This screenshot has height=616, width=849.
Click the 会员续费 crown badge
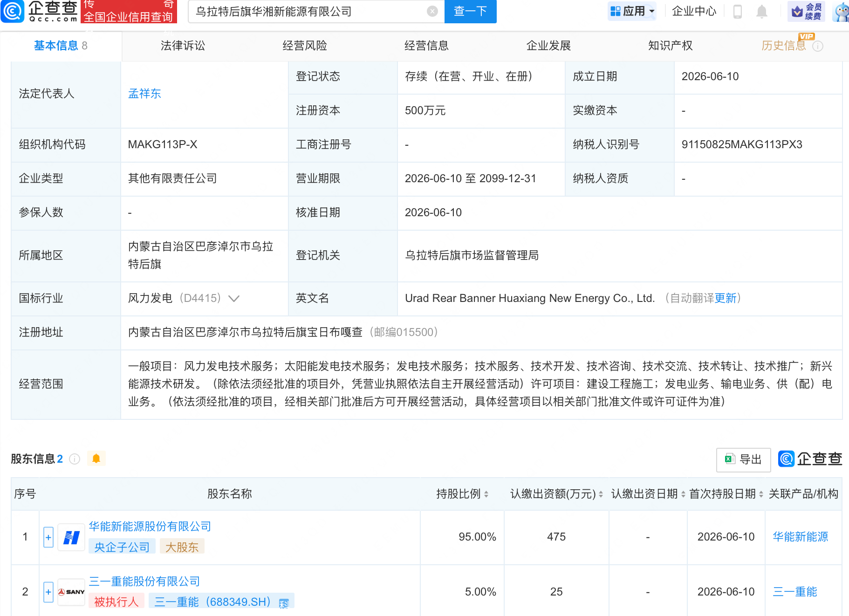[x=806, y=11]
